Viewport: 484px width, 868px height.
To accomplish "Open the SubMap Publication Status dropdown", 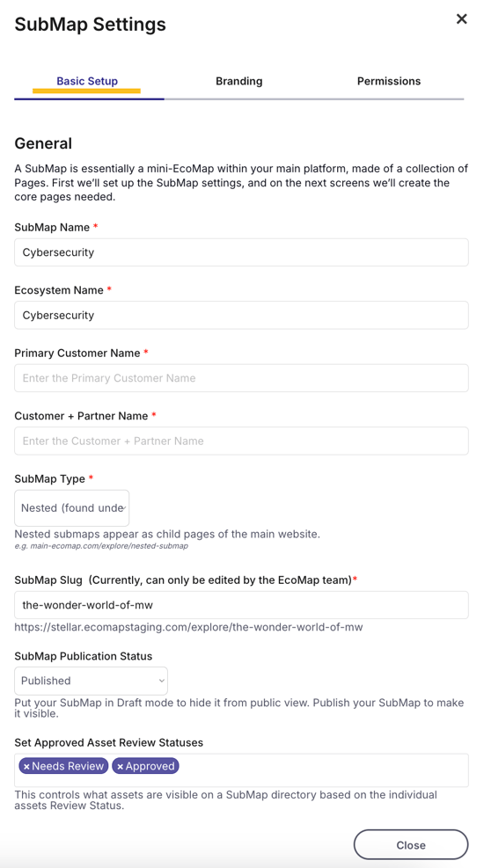I will click(91, 681).
